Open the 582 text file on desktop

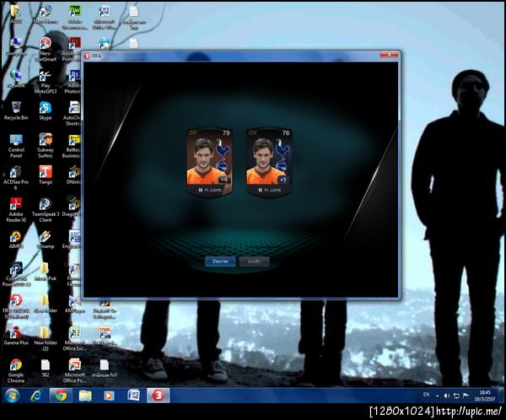[46, 369]
